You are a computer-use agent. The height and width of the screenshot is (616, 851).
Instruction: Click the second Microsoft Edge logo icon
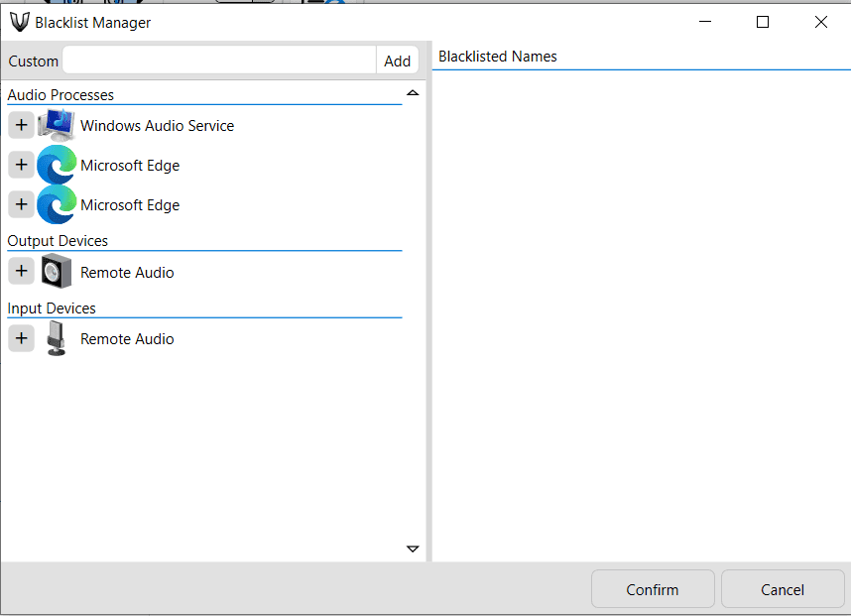(x=56, y=205)
